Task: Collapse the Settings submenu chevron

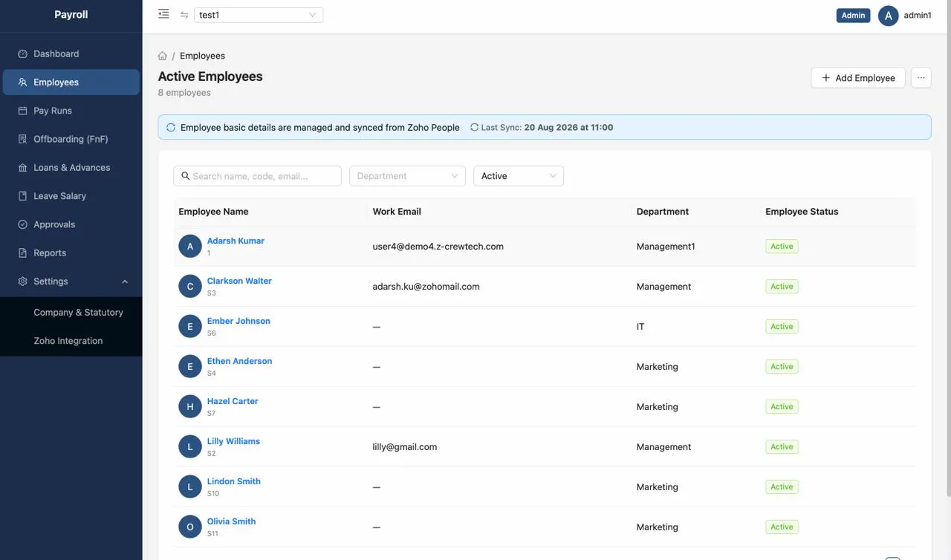Action: point(125,281)
